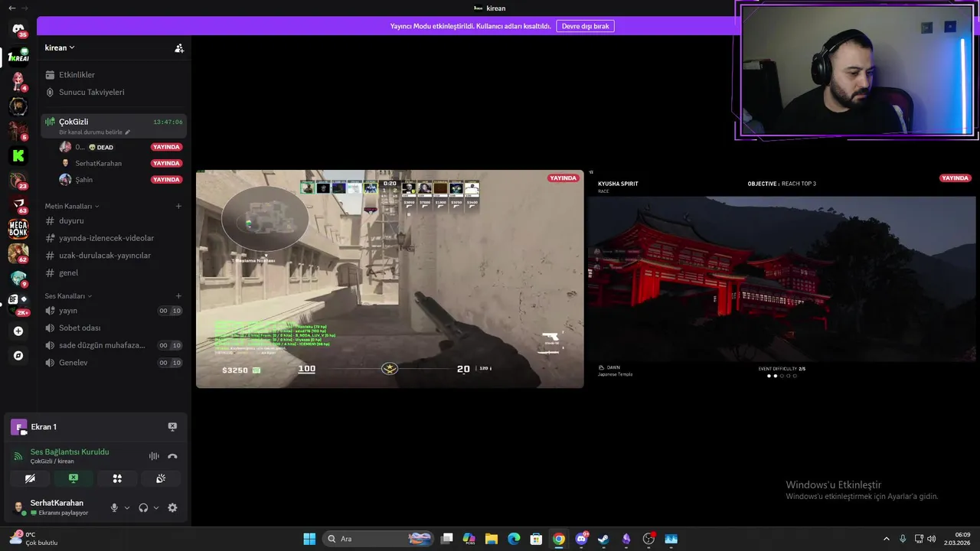This screenshot has height=551, width=980.
Task: Join the Sobet odası voice channel
Action: tap(113, 328)
